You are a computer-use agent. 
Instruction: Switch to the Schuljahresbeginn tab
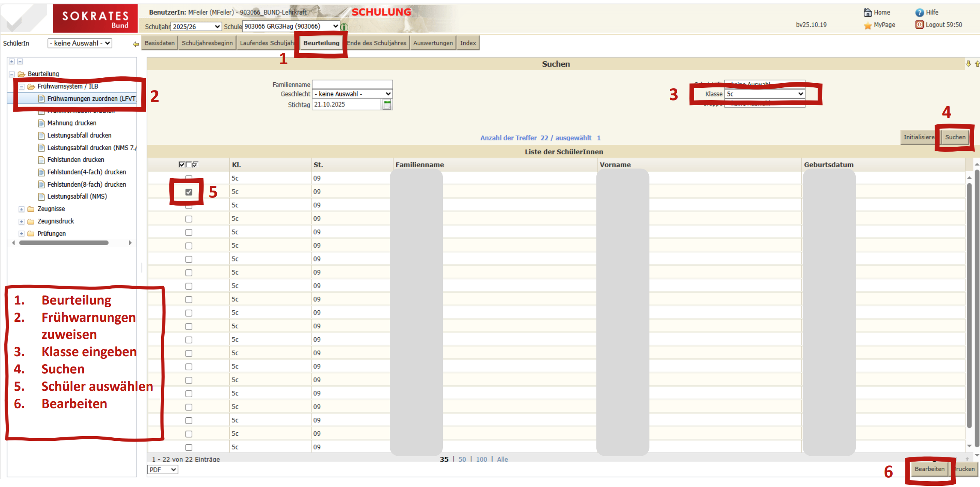(207, 43)
